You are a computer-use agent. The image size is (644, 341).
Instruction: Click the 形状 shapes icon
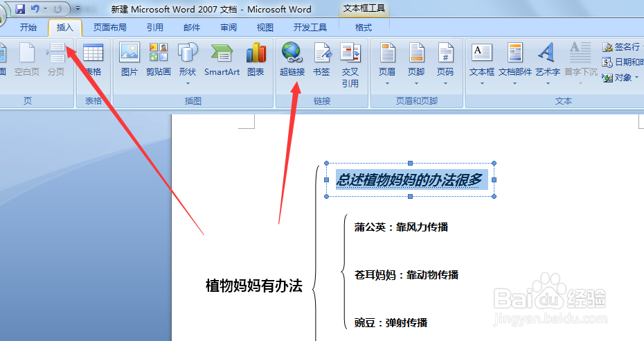(x=188, y=54)
